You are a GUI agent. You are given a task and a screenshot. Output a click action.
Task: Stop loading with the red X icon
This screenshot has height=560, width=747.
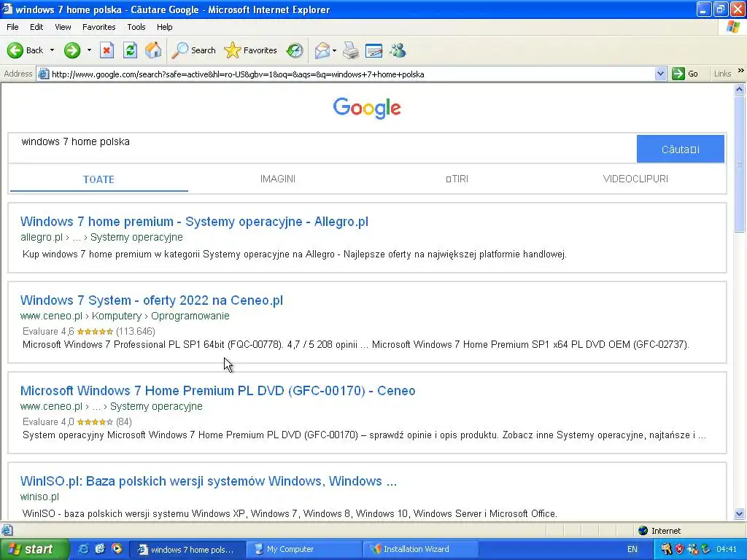point(107,50)
